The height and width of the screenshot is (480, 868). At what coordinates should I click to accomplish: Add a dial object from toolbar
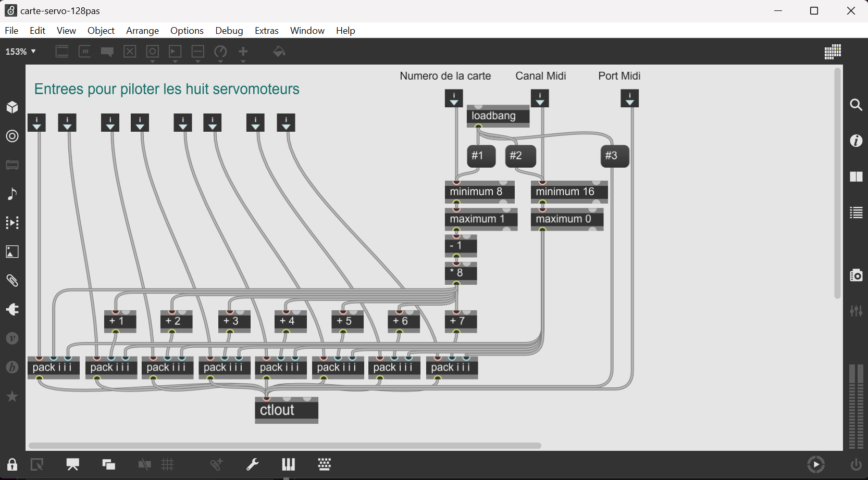point(220,52)
